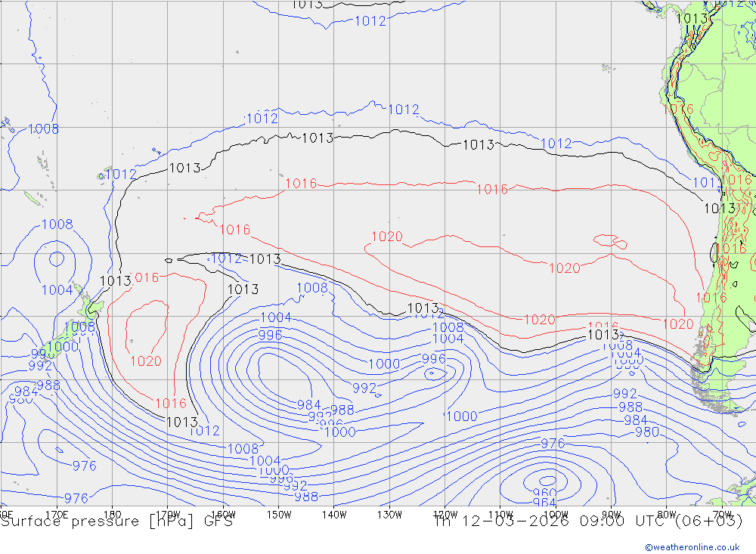
Task: Click the 150W longitude axis label
Action: pos(279,515)
